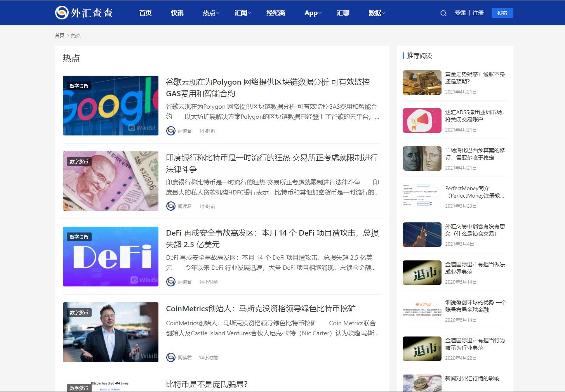Open the 汇聊 navigation item
The image size is (565, 392).
coord(343,13)
